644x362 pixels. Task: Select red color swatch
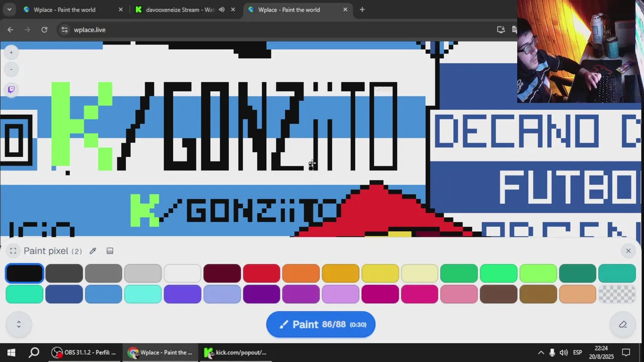[262, 274]
